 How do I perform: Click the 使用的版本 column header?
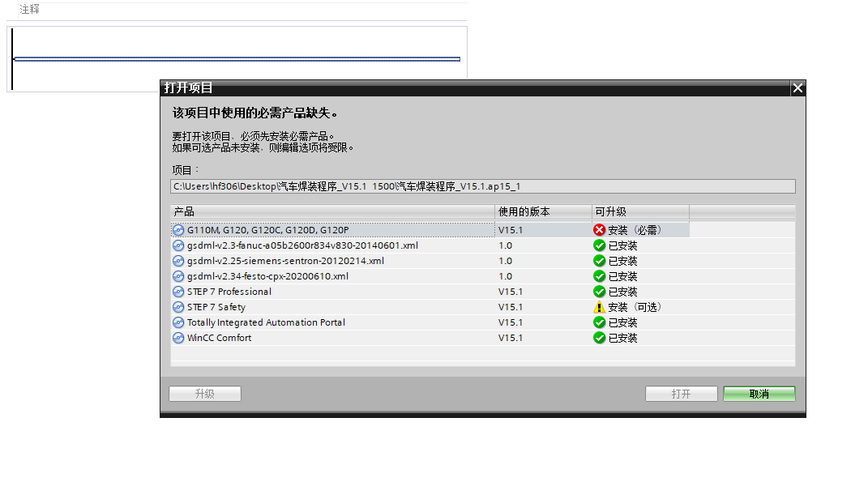tap(543, 211)
